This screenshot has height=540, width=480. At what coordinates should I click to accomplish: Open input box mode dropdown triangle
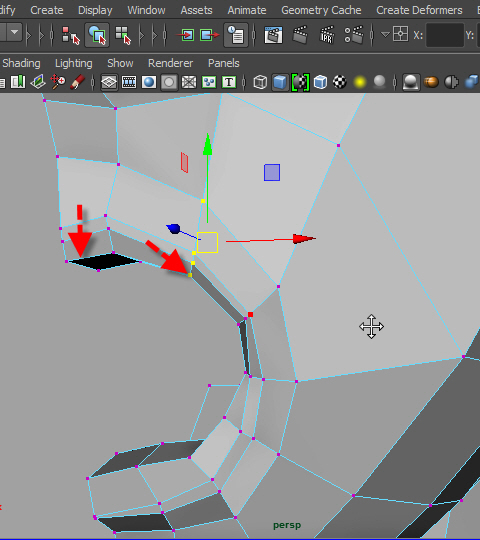(x=385, y=34)
